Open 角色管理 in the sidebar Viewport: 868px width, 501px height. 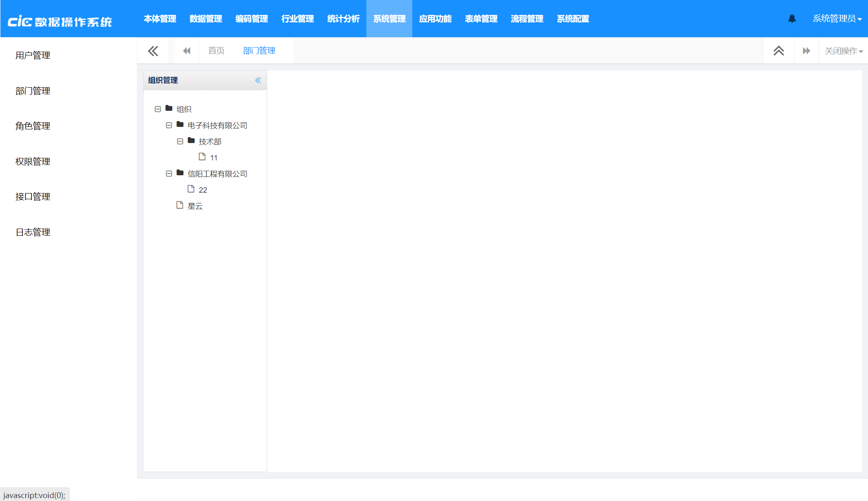coord(33,126)
